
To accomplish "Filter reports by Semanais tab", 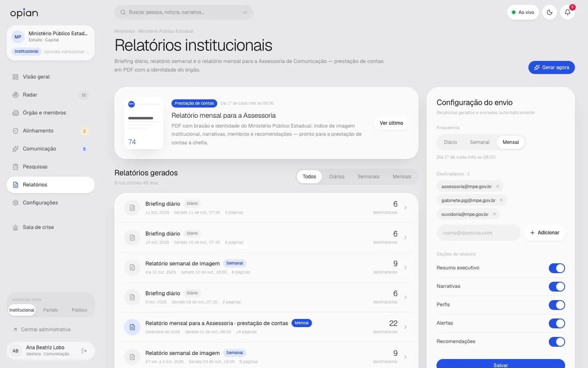I will click(x=368, y=177).
